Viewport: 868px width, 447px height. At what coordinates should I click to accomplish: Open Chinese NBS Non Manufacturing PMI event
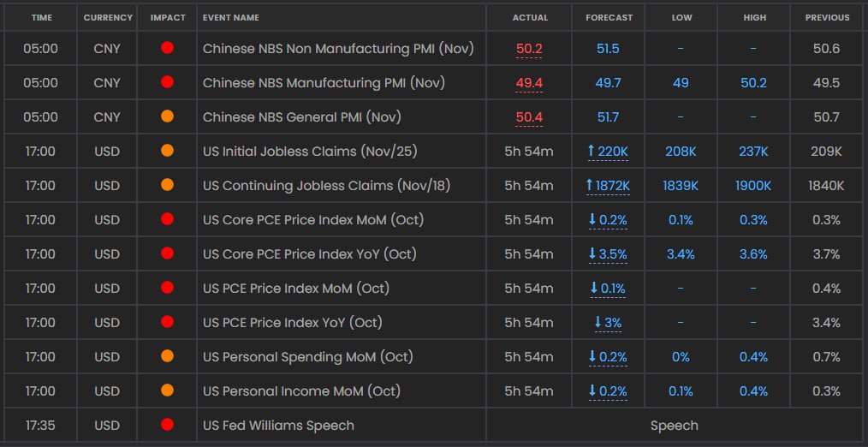(x=337, y=49)
